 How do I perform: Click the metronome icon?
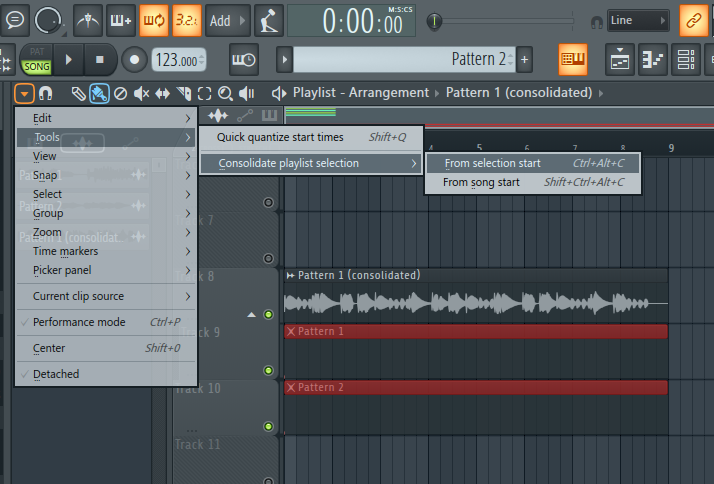coord(88,20)
